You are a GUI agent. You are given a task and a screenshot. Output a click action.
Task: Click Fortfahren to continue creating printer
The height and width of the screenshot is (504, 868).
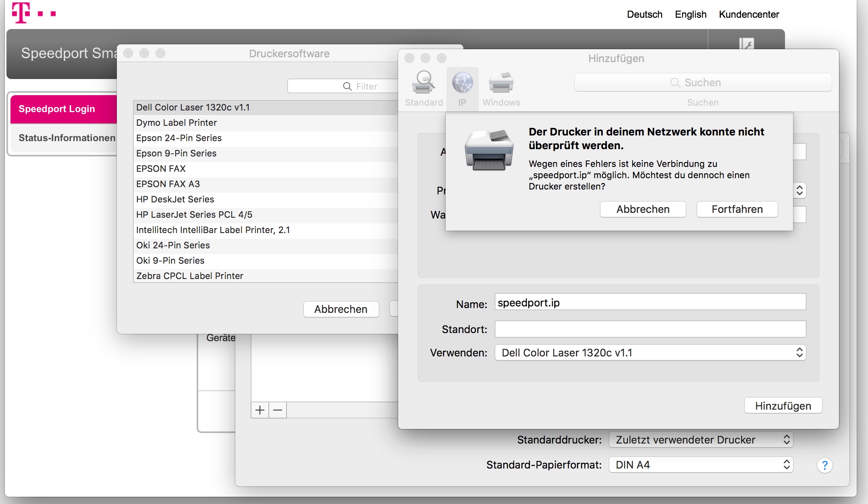(x=737, y=209)
